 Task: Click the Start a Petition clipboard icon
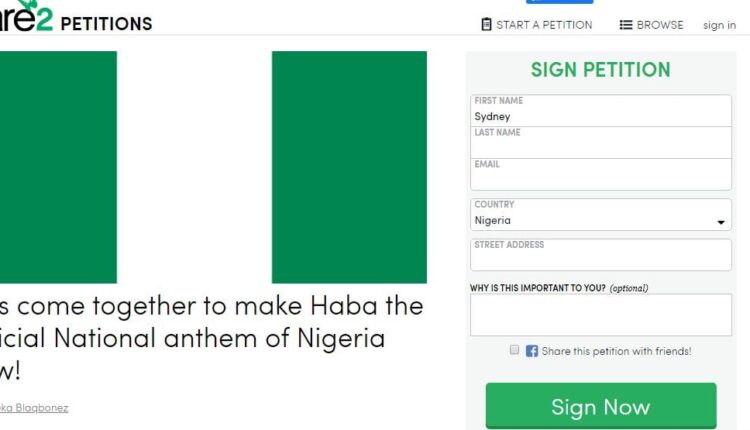point(486,25)
